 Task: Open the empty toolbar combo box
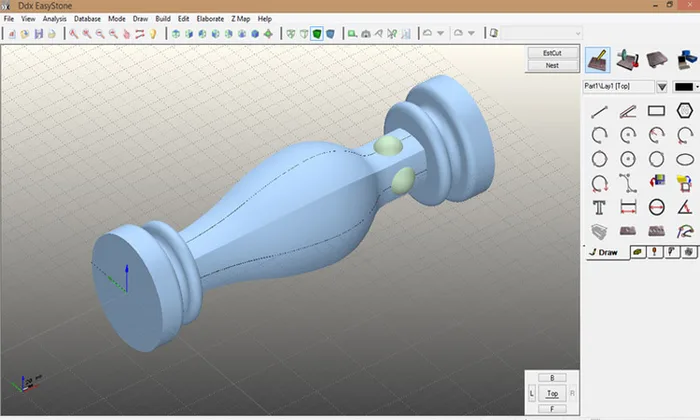click(x=542, y=33)
